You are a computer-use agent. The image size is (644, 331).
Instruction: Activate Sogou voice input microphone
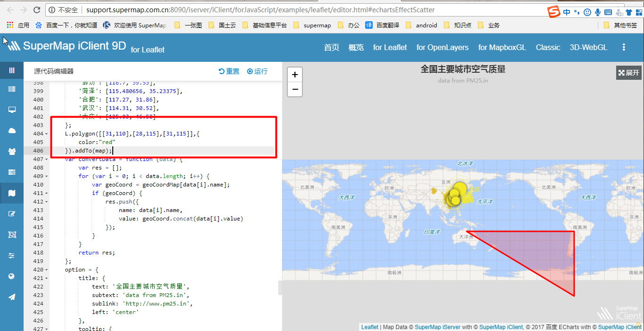(598, 12)
